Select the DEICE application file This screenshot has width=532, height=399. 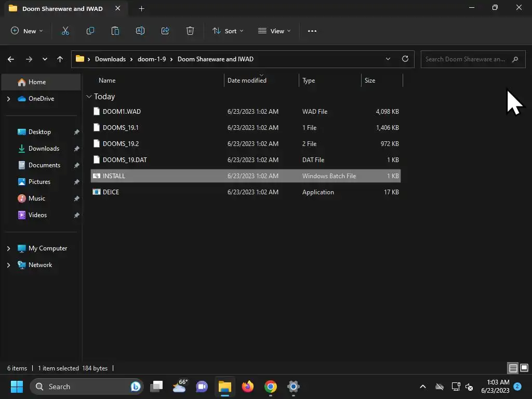coord(246,192)
